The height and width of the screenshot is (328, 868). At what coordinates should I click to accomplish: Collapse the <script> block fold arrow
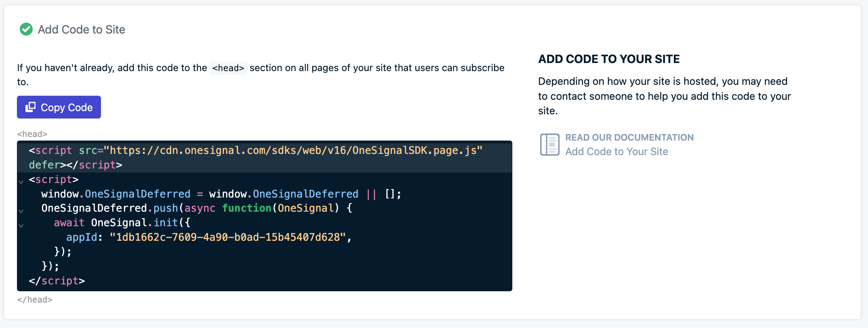(21, 182)
